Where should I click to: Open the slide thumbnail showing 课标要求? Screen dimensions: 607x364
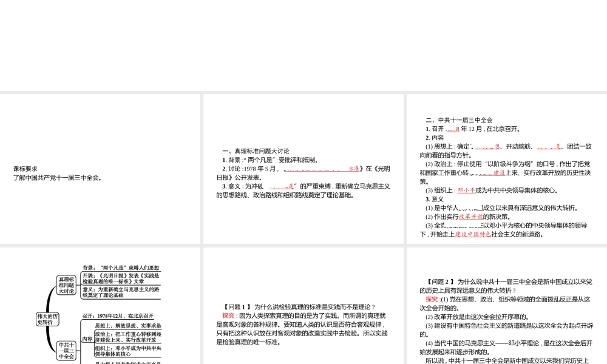(x=100, y=169)
